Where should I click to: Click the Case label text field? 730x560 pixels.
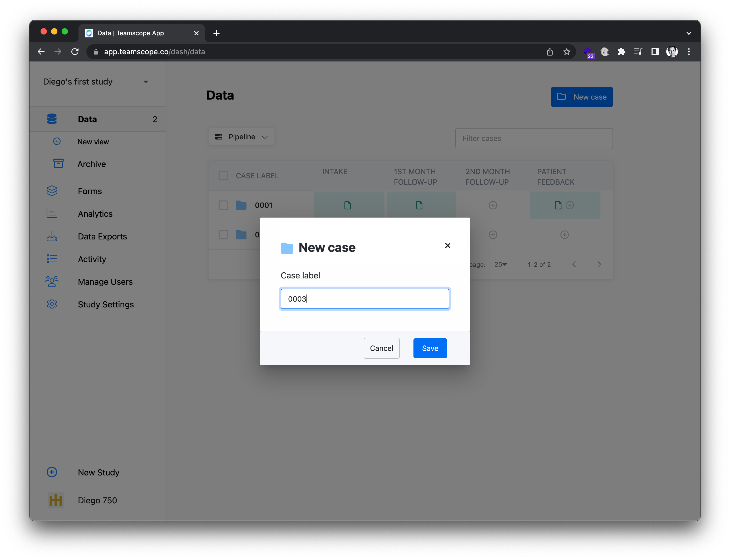(364, 299)
